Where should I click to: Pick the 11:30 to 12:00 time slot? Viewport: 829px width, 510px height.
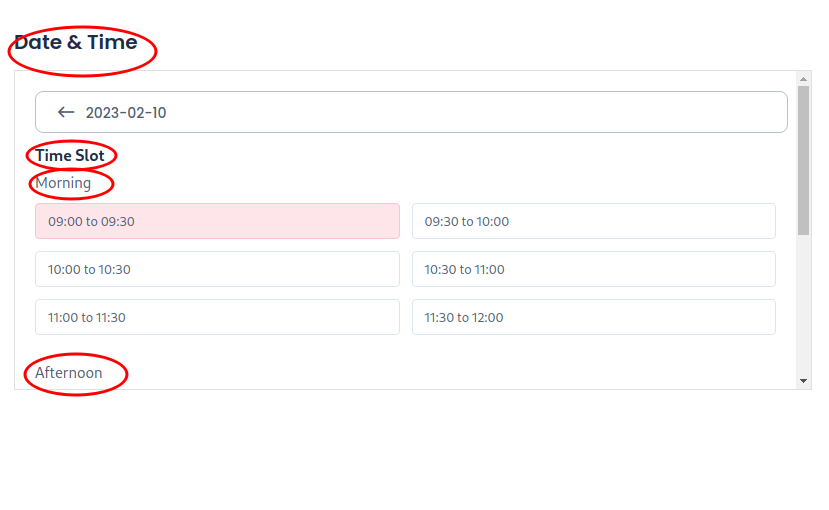pyautogui.click(x=594, y=317)
